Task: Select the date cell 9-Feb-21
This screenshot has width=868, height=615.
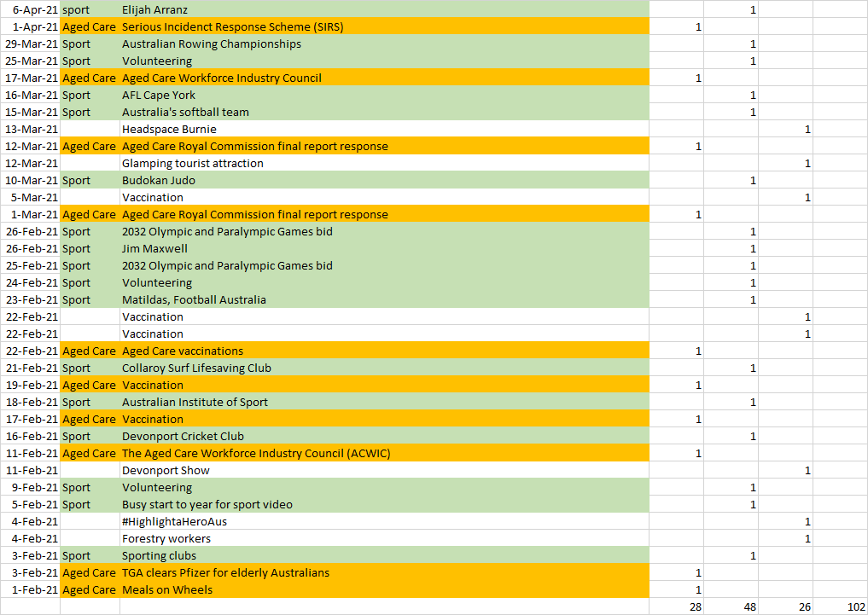Action: click(30, 487)
